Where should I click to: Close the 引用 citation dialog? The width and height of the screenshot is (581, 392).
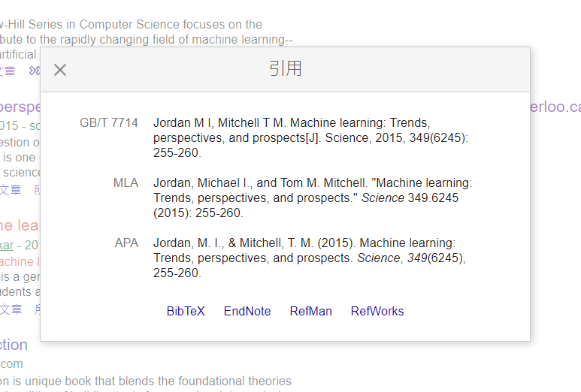click(60, 70)
